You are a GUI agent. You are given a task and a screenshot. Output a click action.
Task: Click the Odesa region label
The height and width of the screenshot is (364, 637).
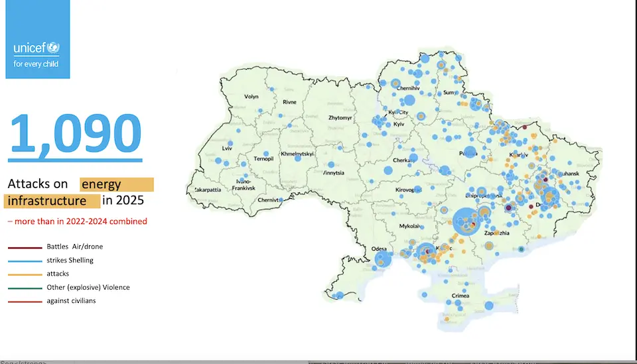[x=379, y=249]
